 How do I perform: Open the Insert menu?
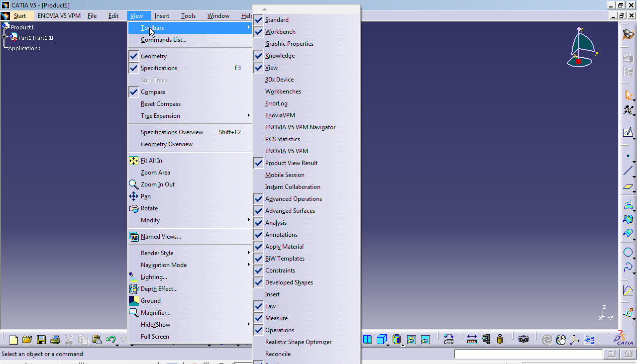pyautogui.click(x=162, y=16)
